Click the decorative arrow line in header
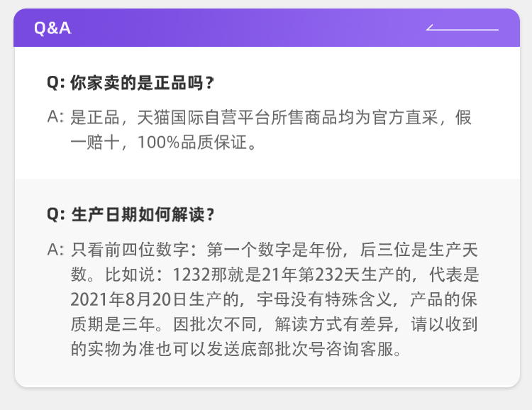The height and width of the screenshot is (410, 532). tap(462, 29)
